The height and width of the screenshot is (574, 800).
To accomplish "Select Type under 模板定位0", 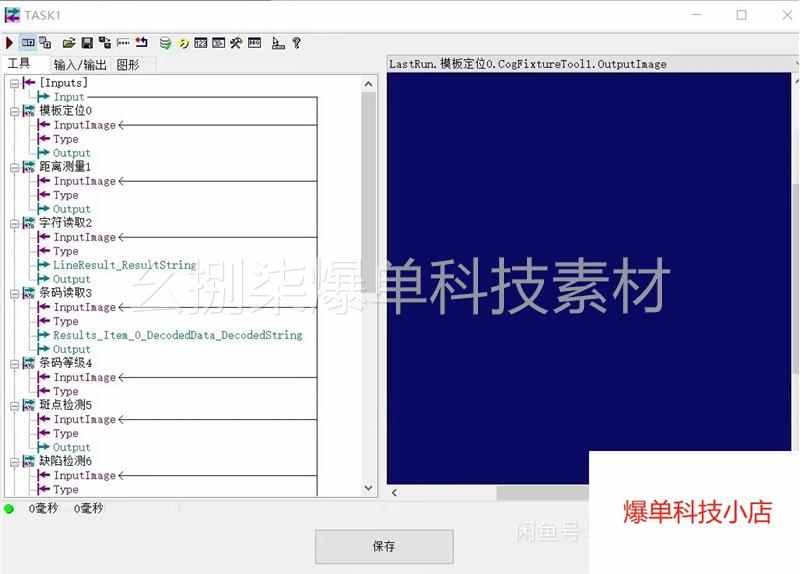I will point(66,139).
